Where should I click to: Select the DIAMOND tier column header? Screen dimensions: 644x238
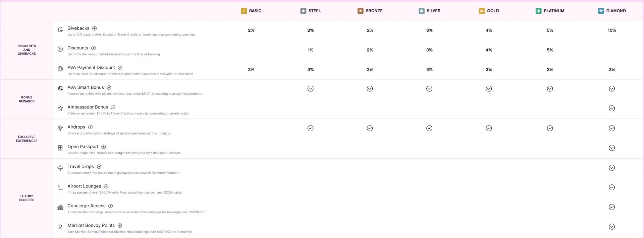[612, 11]
